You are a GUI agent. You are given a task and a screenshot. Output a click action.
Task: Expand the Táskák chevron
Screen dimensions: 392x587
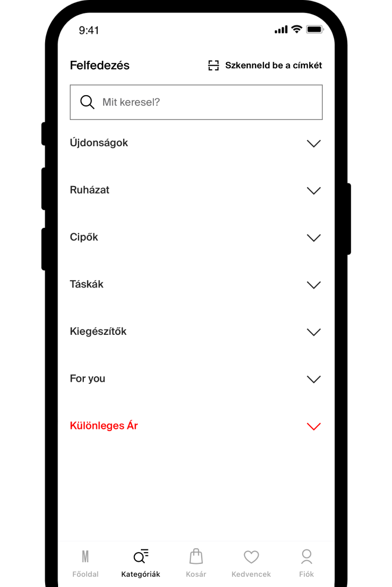pyautogui.click(x=313, y=285)
